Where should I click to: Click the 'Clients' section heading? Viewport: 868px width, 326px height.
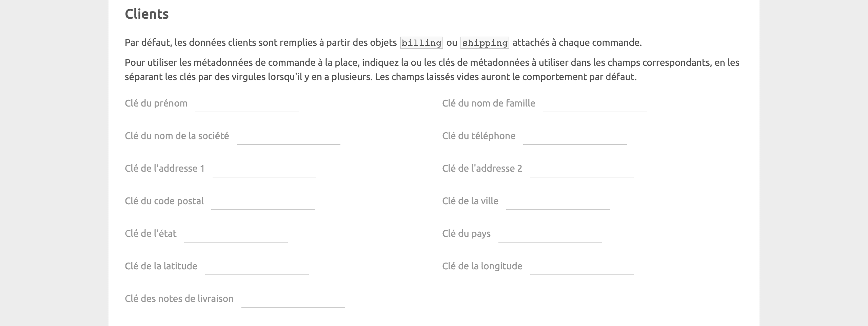pos(147,14)
